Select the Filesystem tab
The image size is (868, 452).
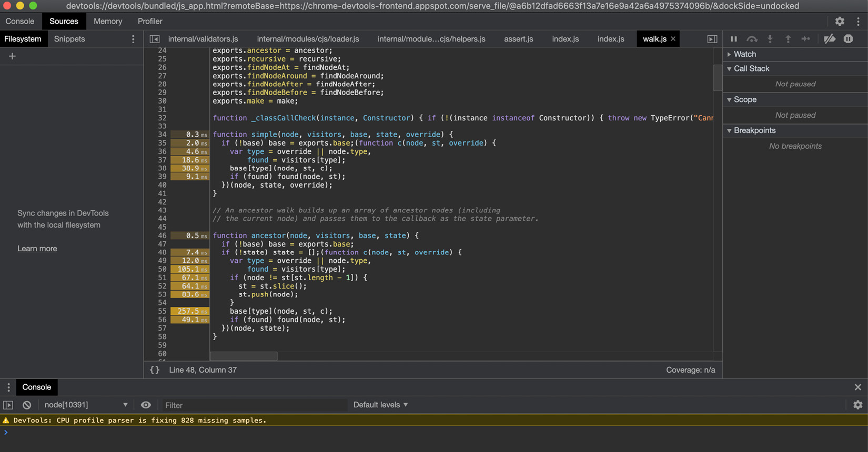tap(23, 39)
